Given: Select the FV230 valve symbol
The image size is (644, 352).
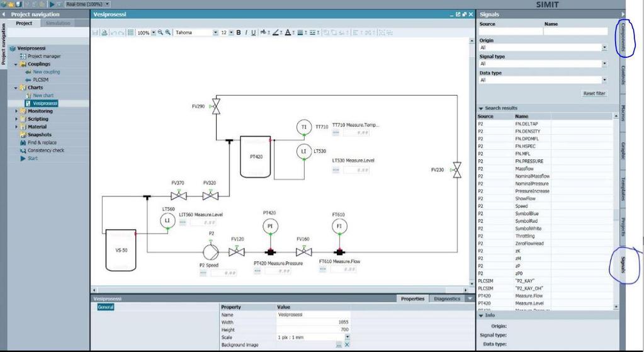Looking at the screenshot, I should click(456, 169).
